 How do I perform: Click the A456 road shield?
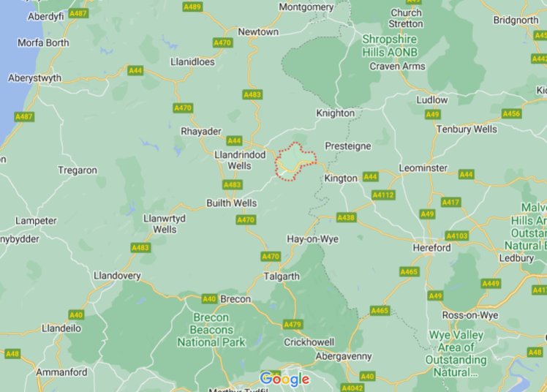pos(511,113)
